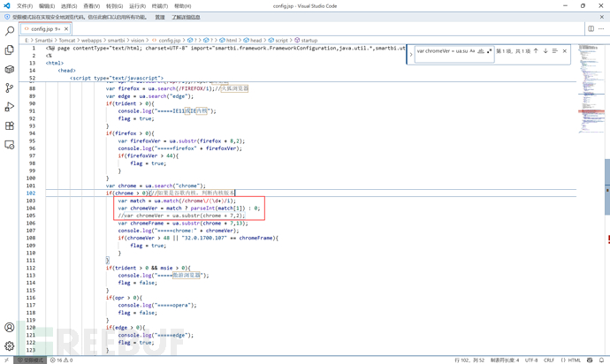Select the Smartbi breadcrumb segment
Screen dimensions: 610x364
coord(43,40)
